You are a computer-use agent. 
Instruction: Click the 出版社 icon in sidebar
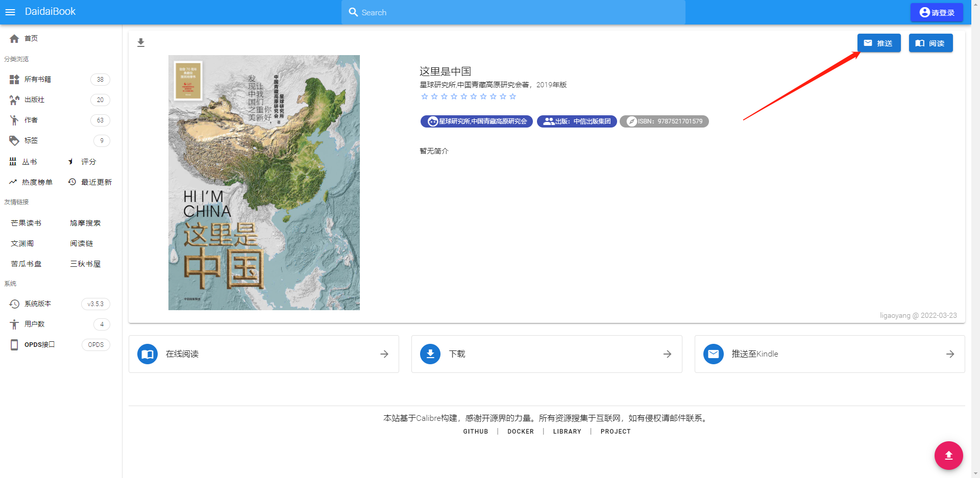(14, 99)
